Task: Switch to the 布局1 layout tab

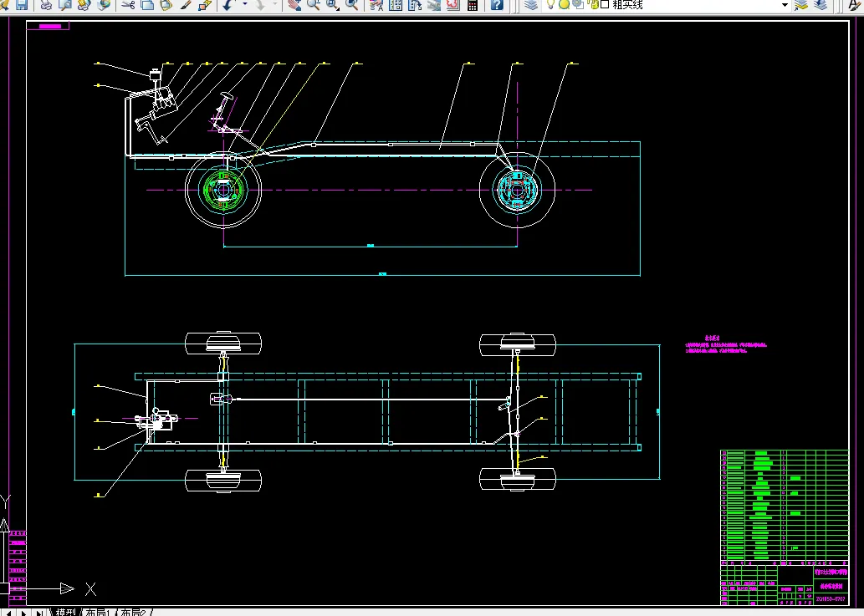Action: [x=98, y=612]
